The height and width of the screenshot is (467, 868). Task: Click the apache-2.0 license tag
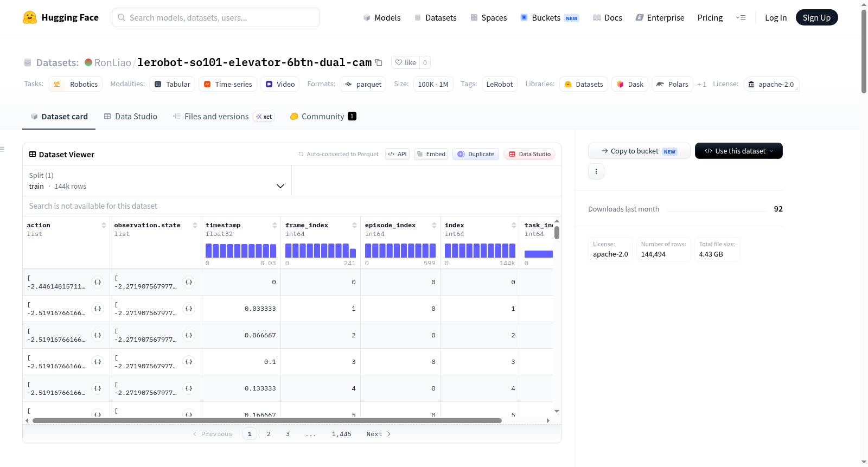771,84
